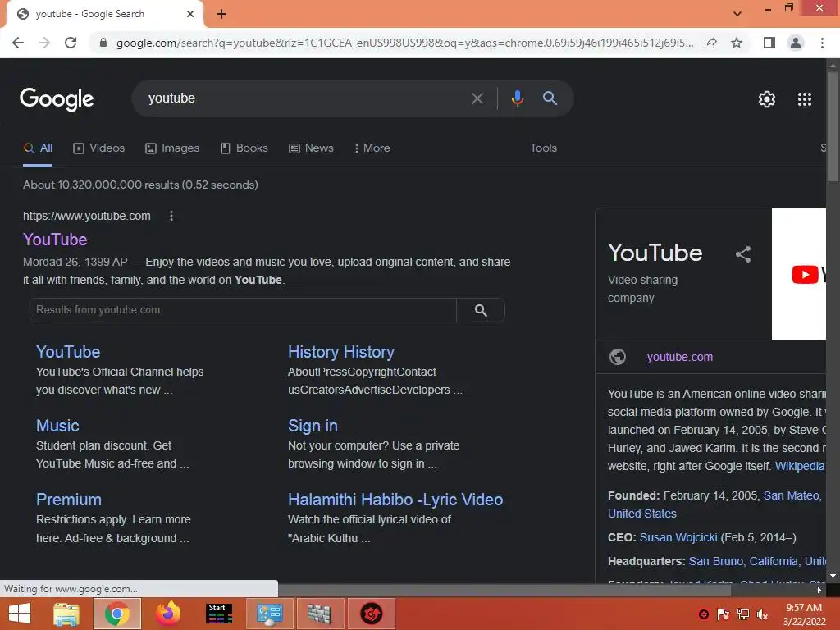Click the muted volume tray icon

(762, 614)
